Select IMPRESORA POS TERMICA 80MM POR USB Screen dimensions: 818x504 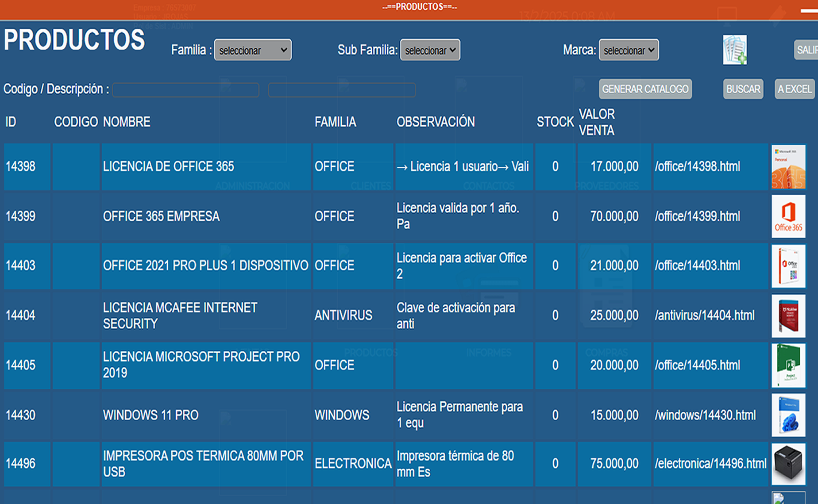203,464
